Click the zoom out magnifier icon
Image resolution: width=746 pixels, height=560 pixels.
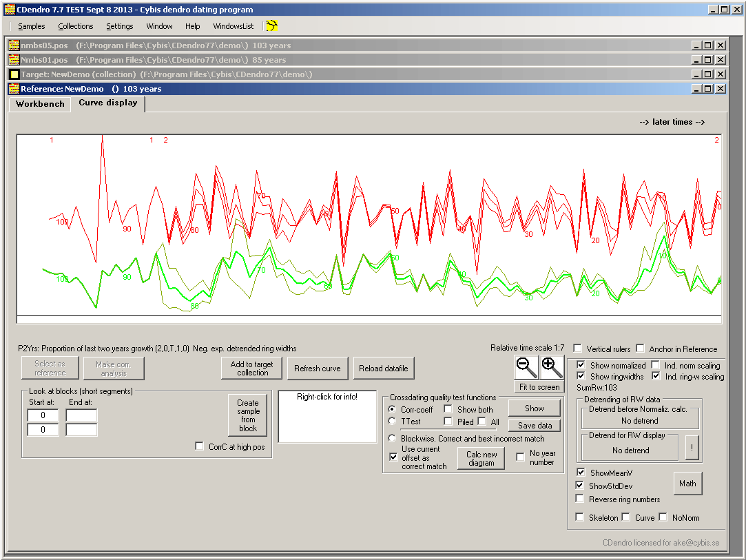tap(526, 367)
